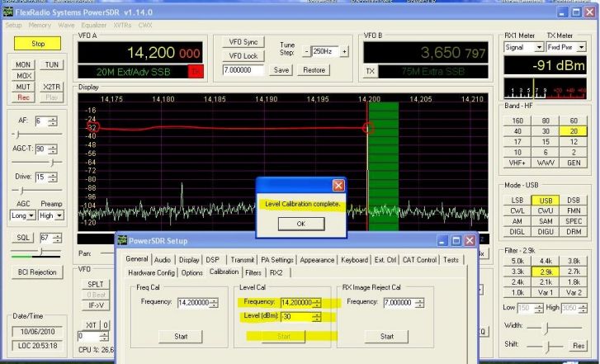
Task: Decrease tune step with minus button
Action: pyautogui.click(x=306, y=51)
